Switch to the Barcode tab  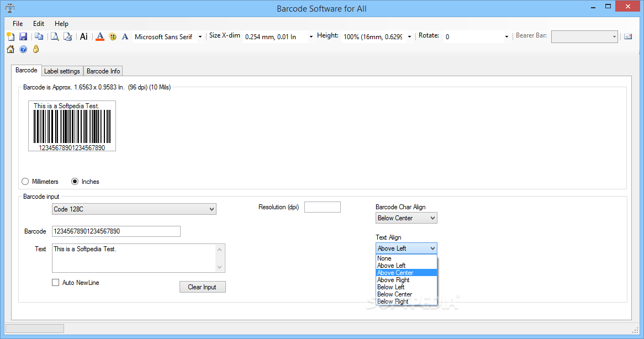(x=27, y=70)
